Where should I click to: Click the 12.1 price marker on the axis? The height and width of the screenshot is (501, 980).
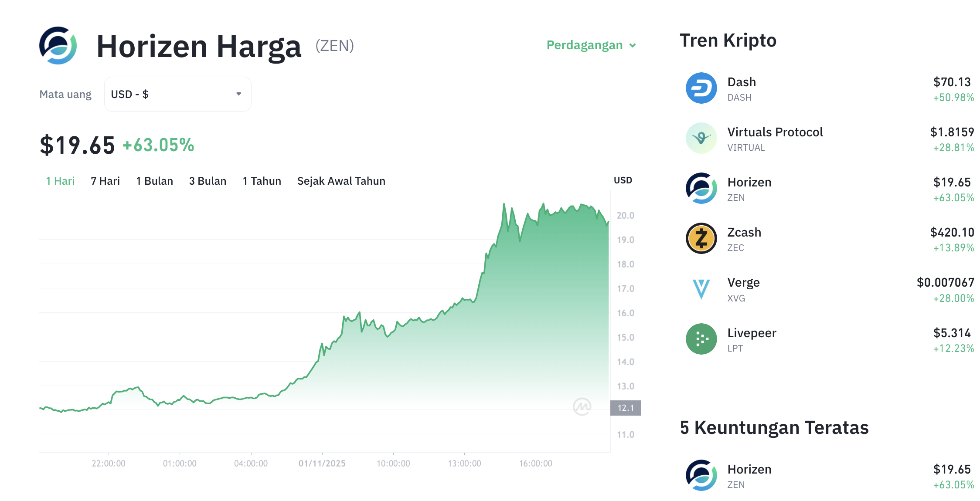click(x=627, y=408)
